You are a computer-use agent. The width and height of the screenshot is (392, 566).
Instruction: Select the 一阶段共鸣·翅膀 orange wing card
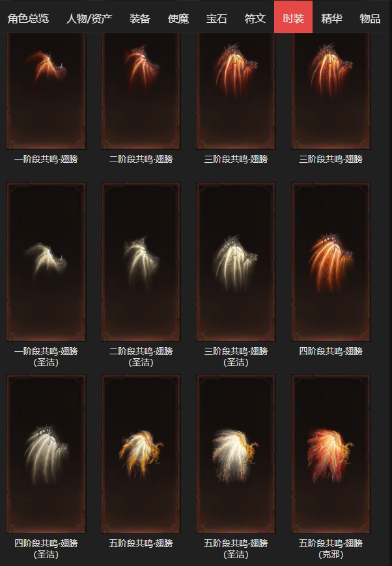(46, 91)
